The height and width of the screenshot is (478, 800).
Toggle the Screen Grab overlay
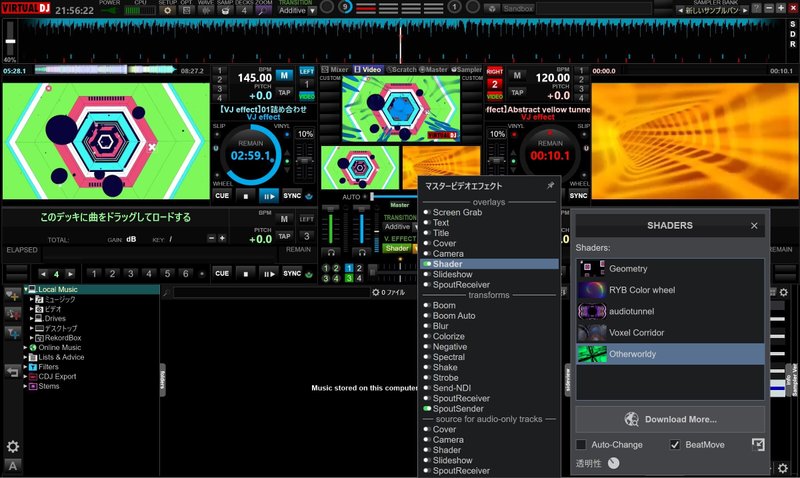(427, 212)
